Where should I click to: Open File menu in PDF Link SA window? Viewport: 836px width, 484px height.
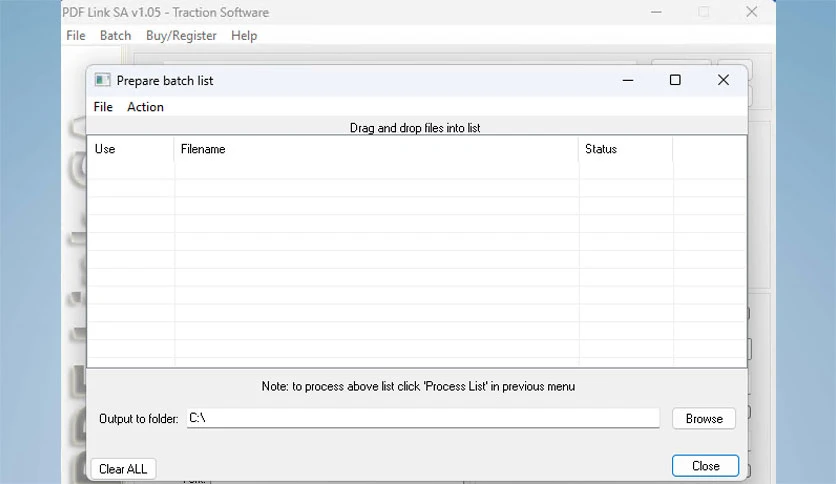(76, 36)
